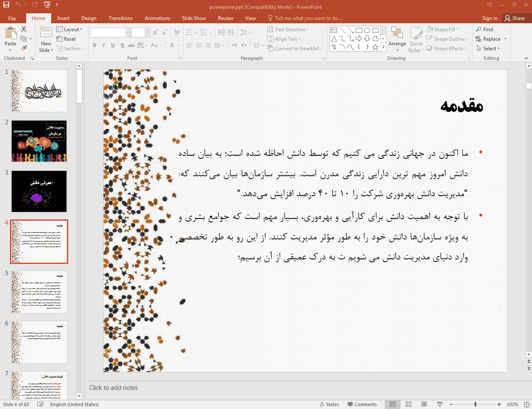Start Slide Show from status bar

pyautogui.click(x=440, y=404)
